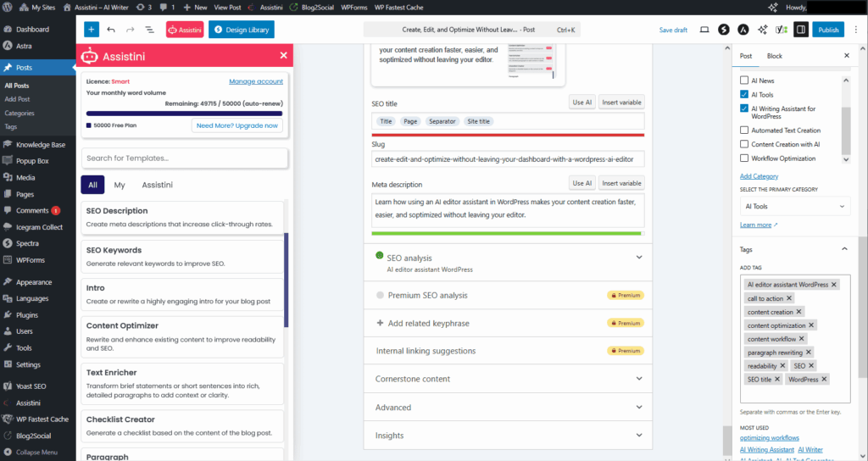
Task: Click Need More? Upgrade now
Action: [x=237, y=125]
